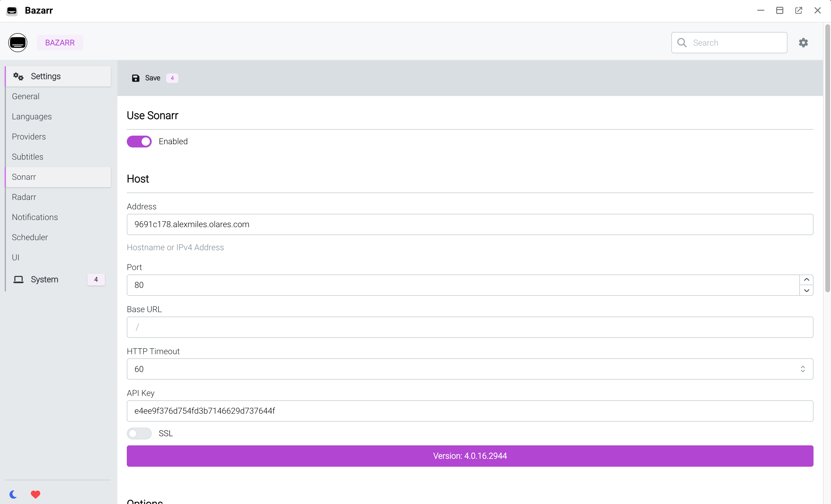Click the BAZARR badge link
The height and width of the screenshot is (504, 831).
point(60,42)
